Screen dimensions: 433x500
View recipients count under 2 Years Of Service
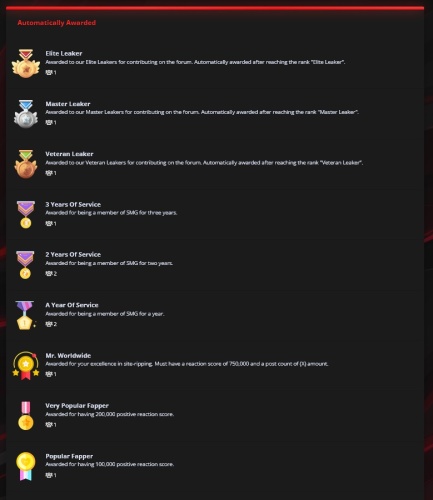pyautogui.click(x=51, y=274)
